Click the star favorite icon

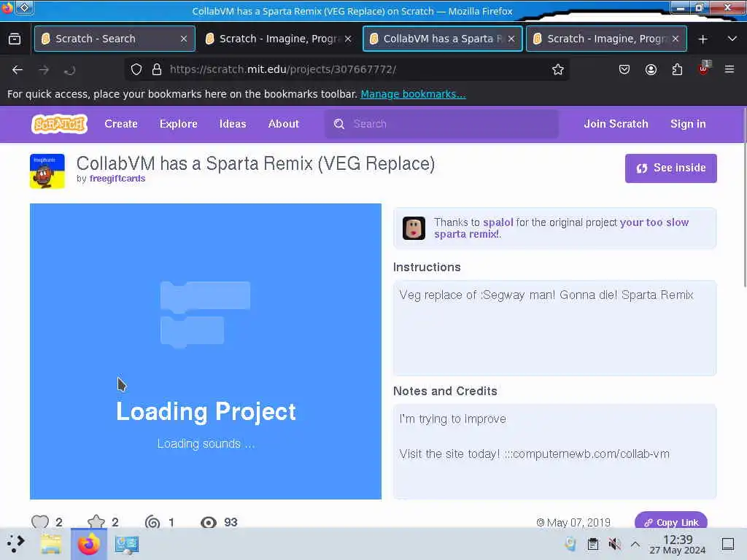96,521
